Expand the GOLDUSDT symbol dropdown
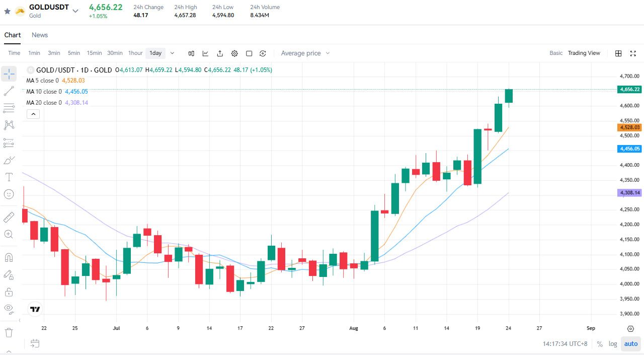 coord(75,11)
